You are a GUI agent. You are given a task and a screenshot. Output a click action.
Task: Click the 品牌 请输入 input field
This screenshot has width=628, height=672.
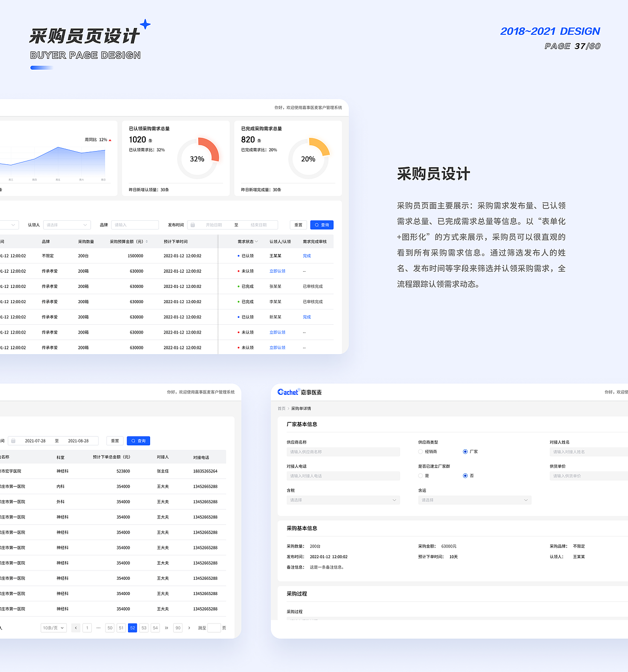coord(135,225)
